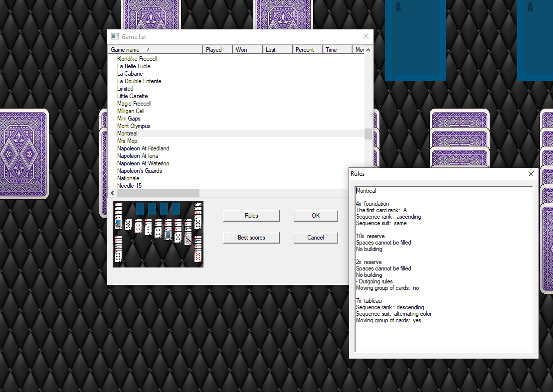Screen dimensions: 553x392
Task: Choose Napoleon At Waterloo in the list
Action: tap(143, 163)
